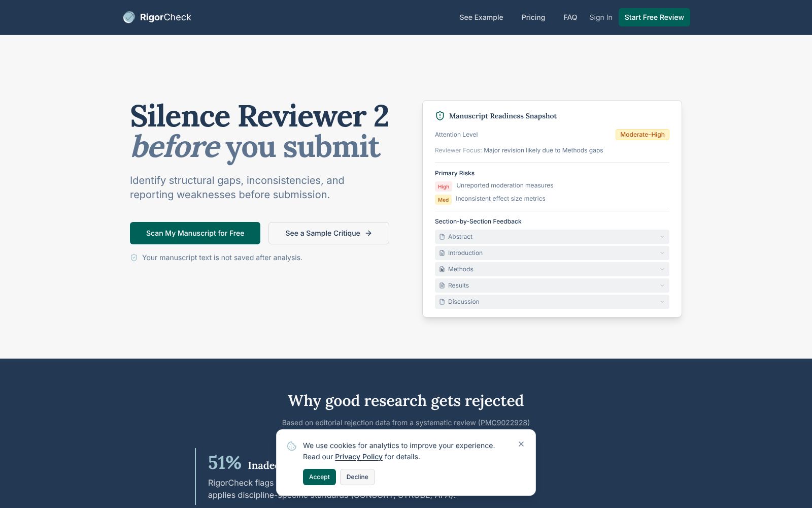This screenshot has width=812, height=508.
Task: Click the Moderate–High attention badge
Action: (x=642, y=135)
